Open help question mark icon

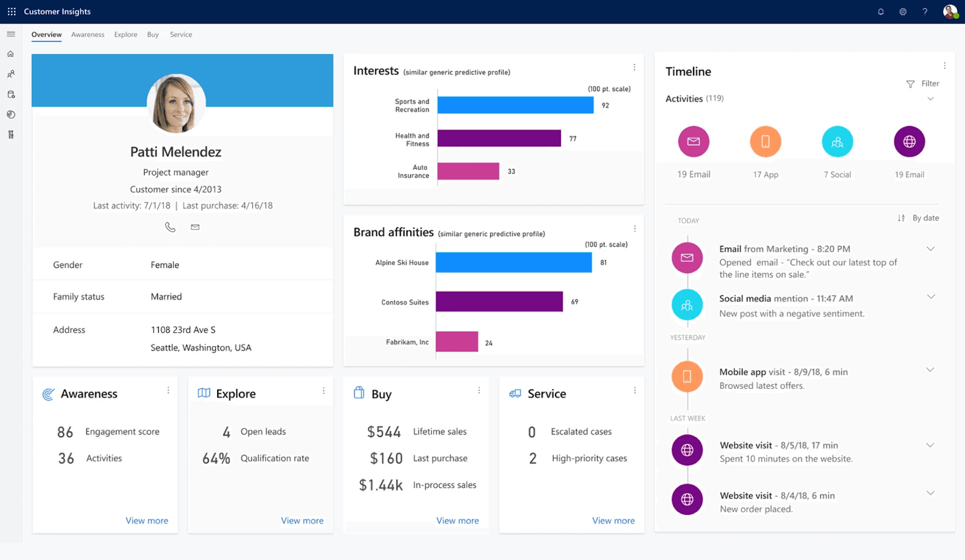point(925,11)
